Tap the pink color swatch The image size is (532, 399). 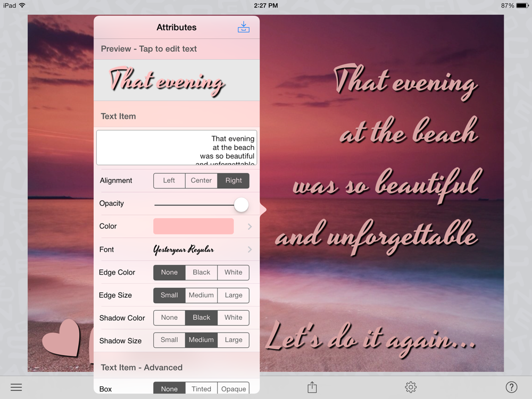click(194, 226)
